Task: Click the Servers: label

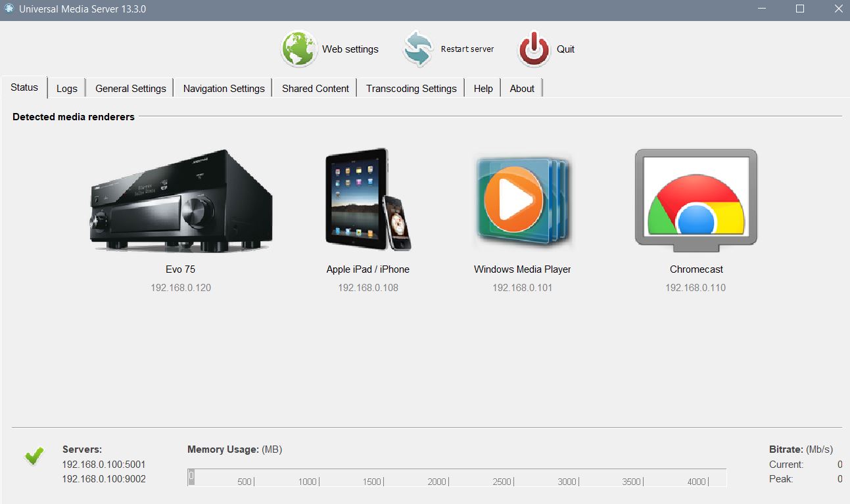Action: coord(82,449)
